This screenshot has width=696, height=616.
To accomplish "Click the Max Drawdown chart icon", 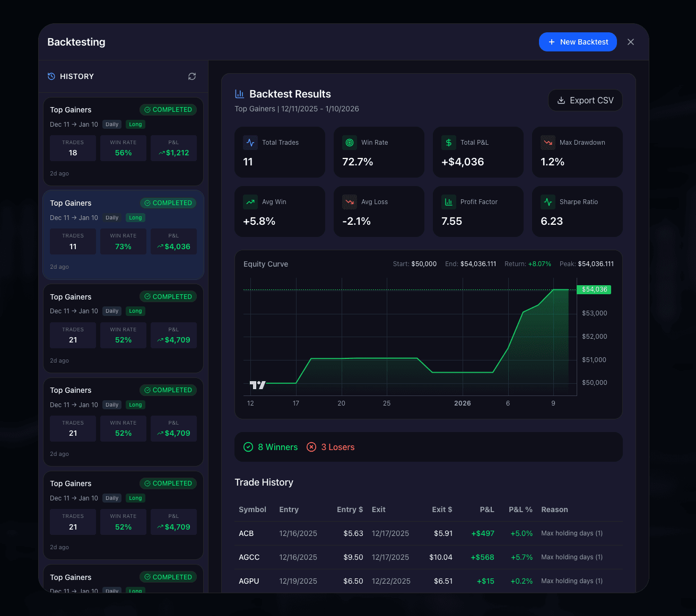I will tap(548, 142).
